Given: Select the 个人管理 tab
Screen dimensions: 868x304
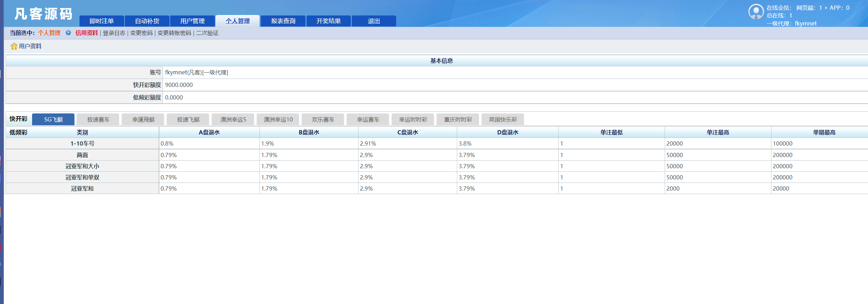Looking at the screenshot, I should 237,21.
